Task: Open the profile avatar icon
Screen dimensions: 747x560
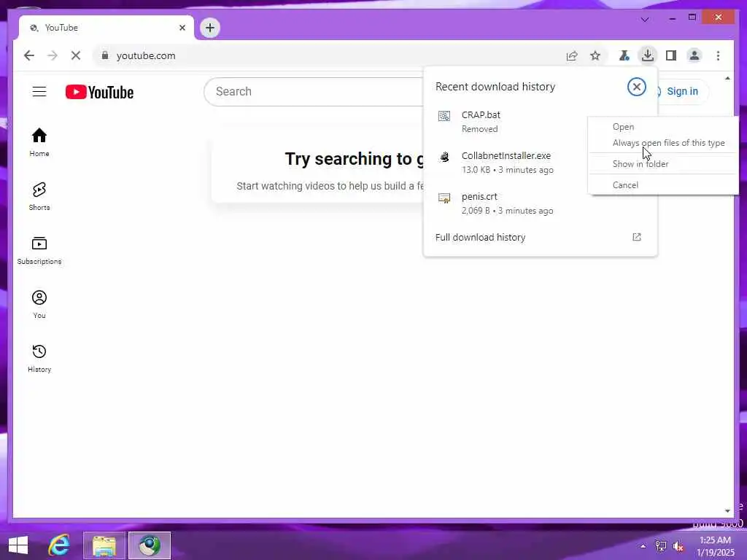Action: click(x=694, y=55)
